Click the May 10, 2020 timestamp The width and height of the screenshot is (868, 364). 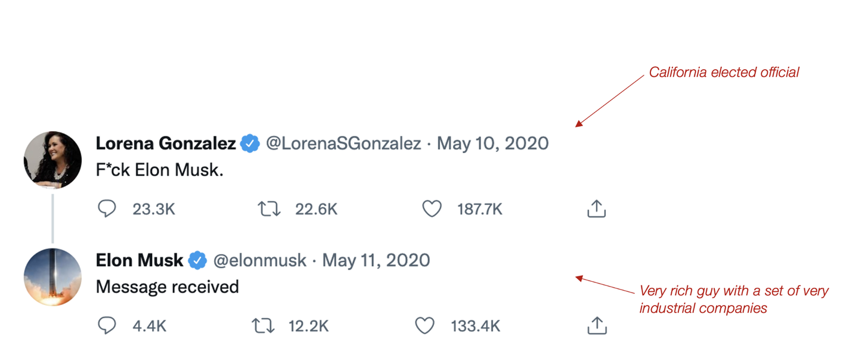tap(492, 144)
